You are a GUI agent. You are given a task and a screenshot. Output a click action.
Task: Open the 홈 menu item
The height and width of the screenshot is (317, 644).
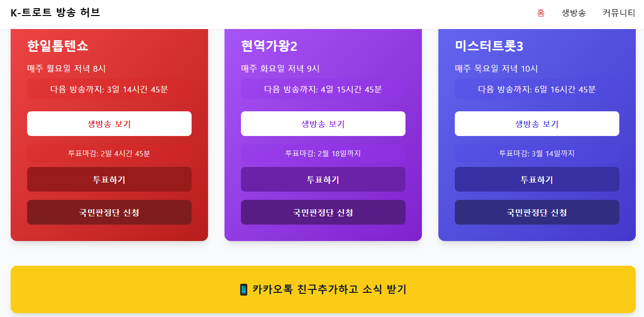(x=540, y=13)
